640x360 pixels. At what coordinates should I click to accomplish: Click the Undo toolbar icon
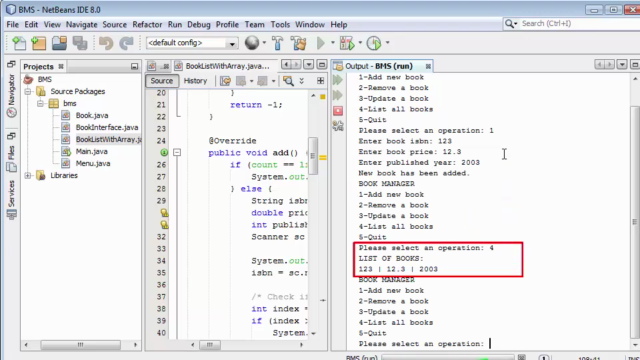tap(106, 43)
